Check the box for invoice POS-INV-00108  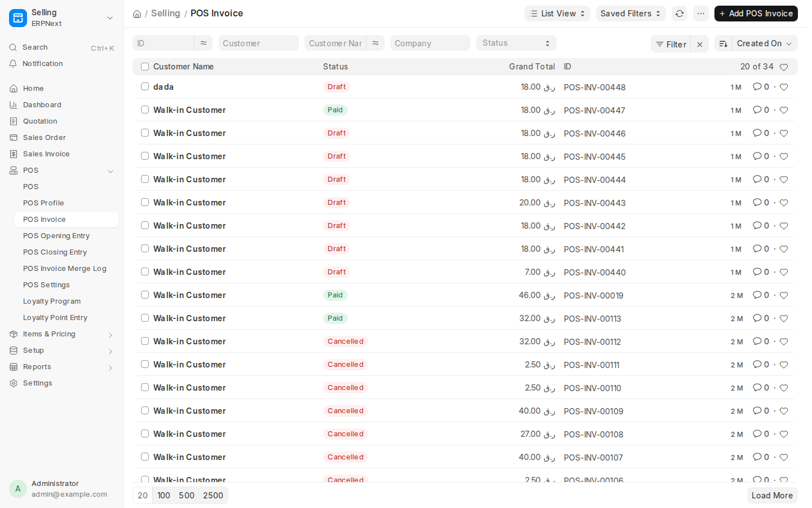[x=145, y=433]
